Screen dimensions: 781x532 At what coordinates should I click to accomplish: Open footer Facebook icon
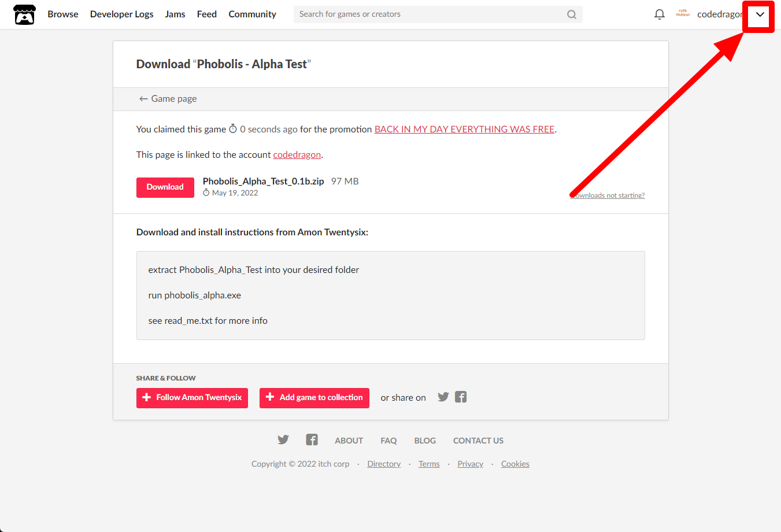pyautogui.click(x=312, y=439)
